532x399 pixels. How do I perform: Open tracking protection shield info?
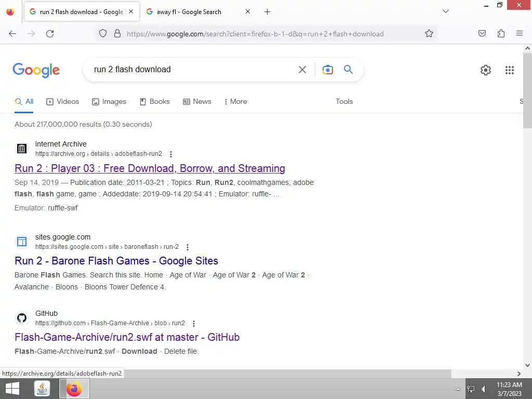[x=103, y=34]
